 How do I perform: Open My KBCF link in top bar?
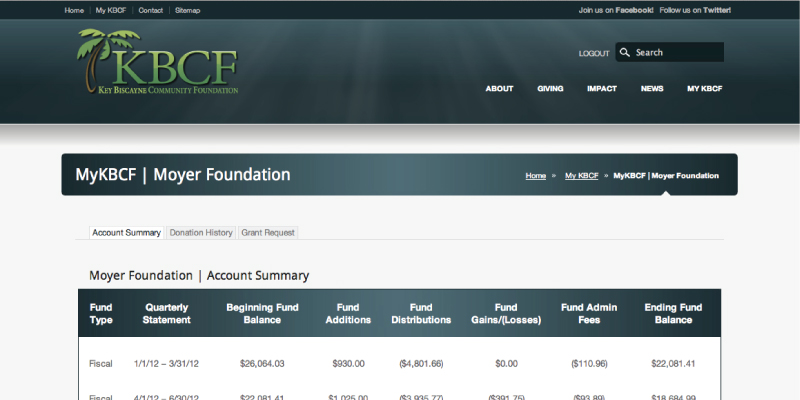click(111, 10)
